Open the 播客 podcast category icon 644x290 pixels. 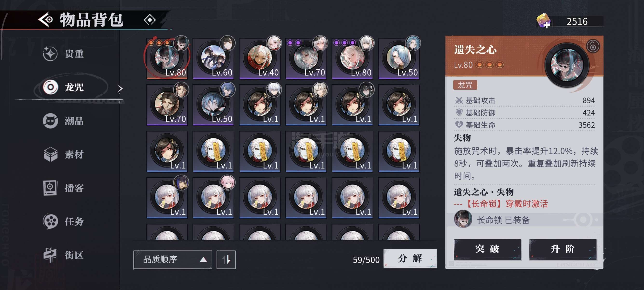[x=50, y=188]
